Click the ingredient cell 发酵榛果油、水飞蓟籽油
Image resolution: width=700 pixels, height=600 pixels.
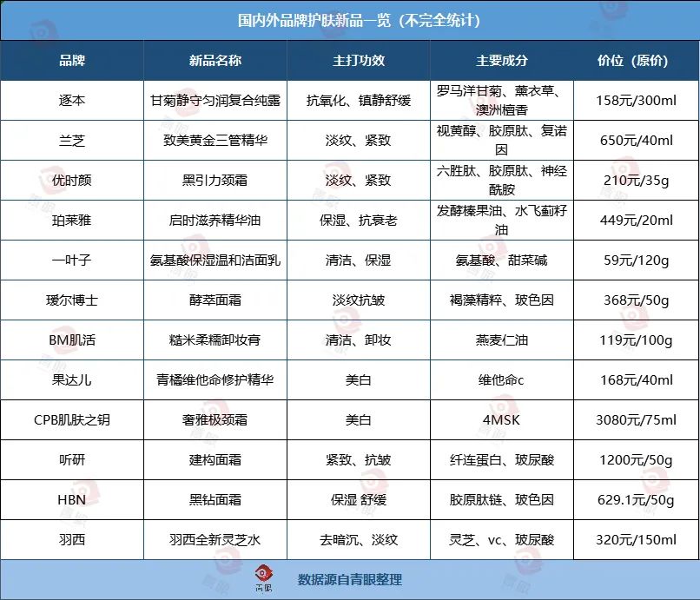(502, 220)
